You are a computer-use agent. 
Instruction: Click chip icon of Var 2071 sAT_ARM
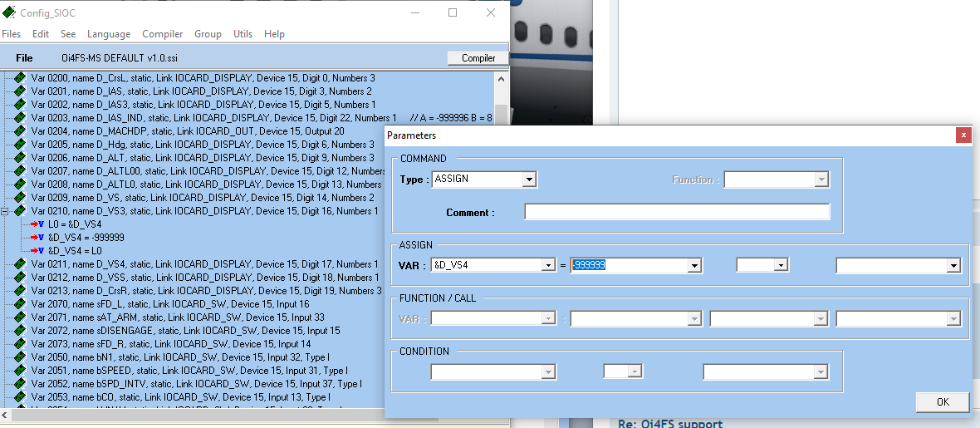tap(21, 317)
